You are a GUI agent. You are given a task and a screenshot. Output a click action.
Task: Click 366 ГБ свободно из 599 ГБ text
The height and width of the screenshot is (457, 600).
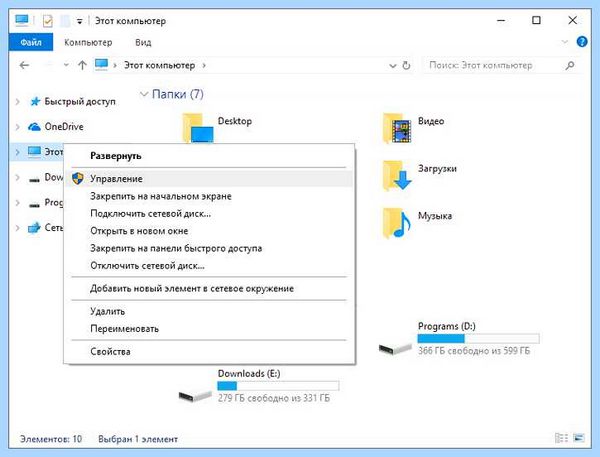(x=474, y=351)
